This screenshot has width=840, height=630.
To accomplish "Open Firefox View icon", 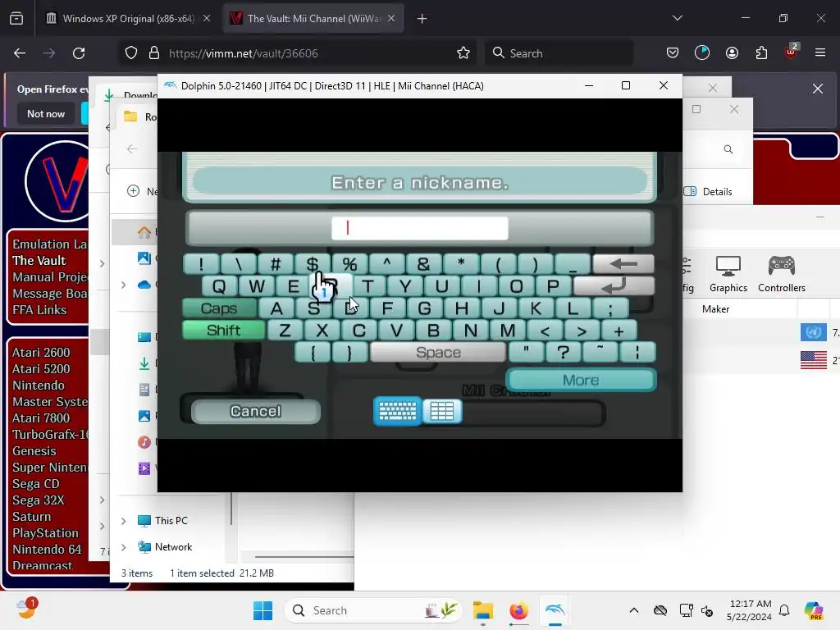I will [16, 19].
